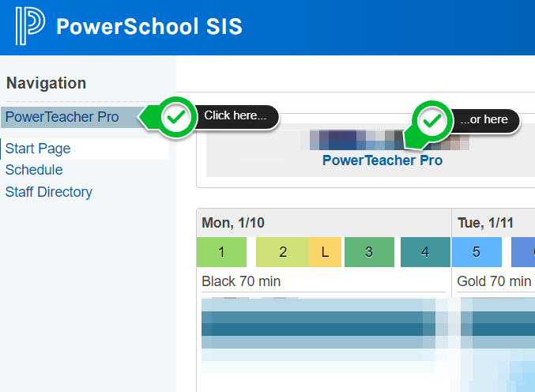Click the "Click here..." callout bubble
The width and height of the screenshot is (535, 392).
[x=235, y=116]
